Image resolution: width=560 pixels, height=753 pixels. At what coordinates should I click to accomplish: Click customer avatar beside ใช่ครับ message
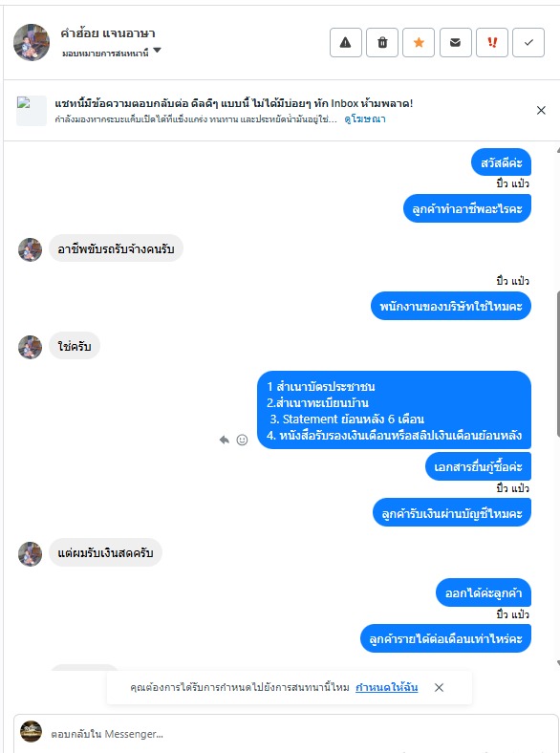[30, 347]
